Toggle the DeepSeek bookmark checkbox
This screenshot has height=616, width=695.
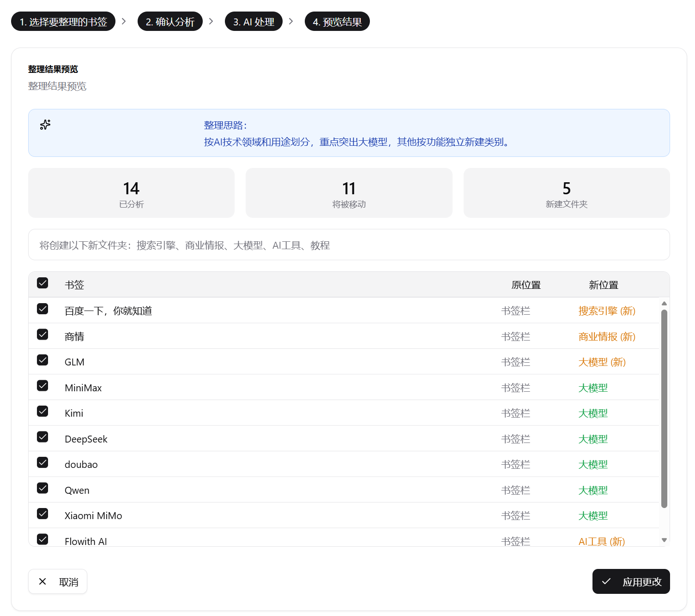point(42,437)
